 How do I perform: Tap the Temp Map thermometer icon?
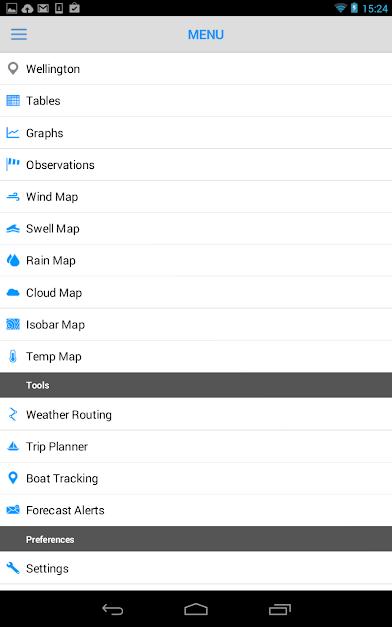click(x=13, y=356)
